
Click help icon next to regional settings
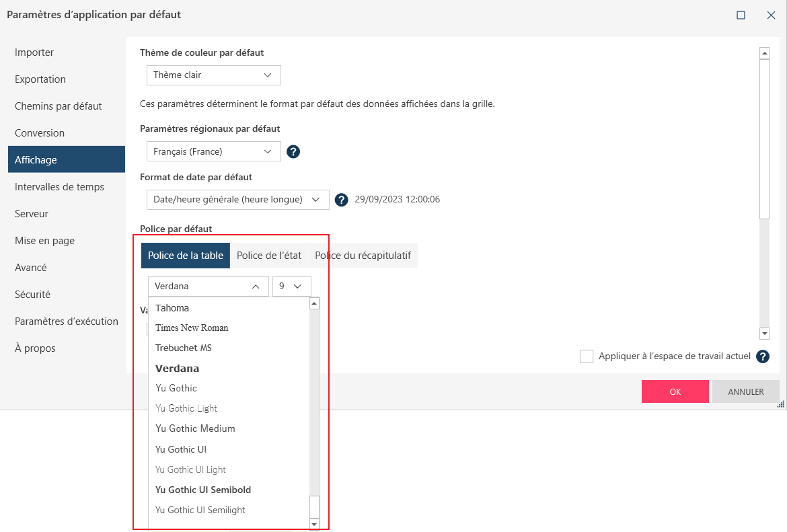click(293, 151)
